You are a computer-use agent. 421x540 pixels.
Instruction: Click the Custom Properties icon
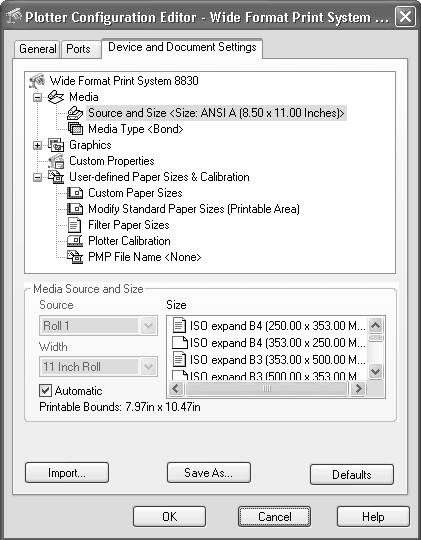pos(56,161)
